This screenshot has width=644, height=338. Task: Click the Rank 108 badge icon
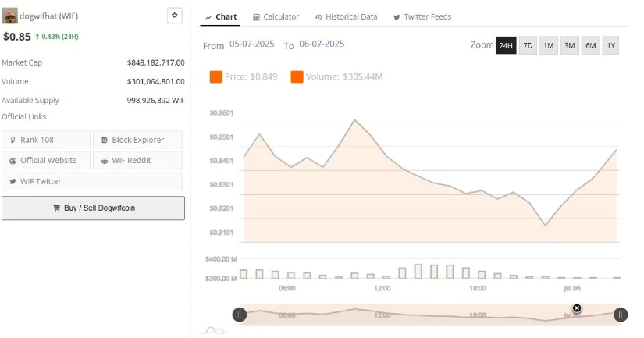[12, 140]
